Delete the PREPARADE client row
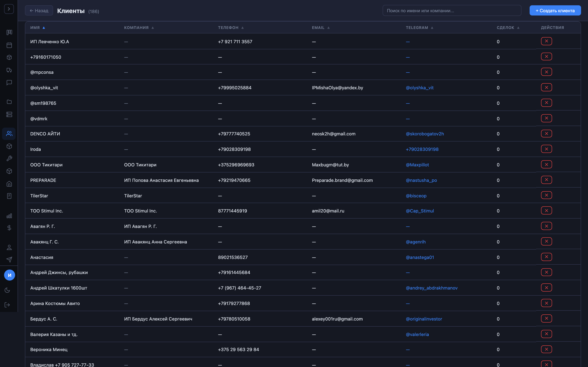Image resolution: width=588 pixels, height=367 pixels. tap(546, 180)
